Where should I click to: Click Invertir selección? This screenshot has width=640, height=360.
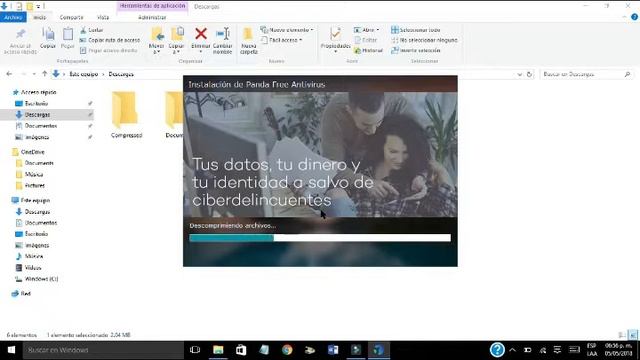pyautogui.click(x=416, y=50)
